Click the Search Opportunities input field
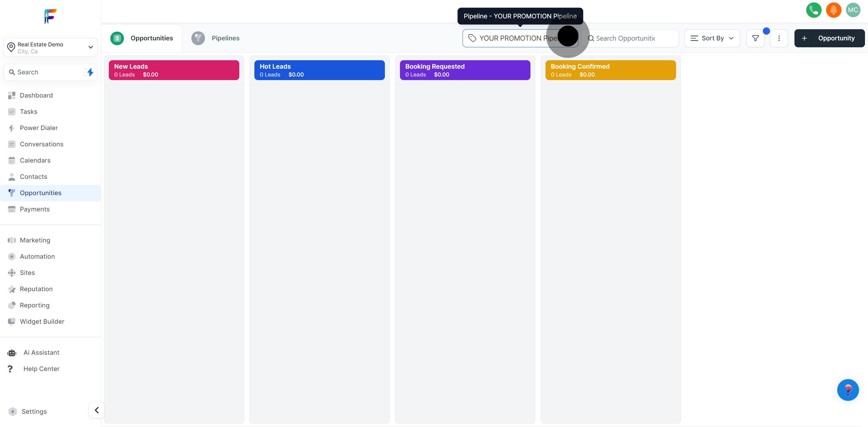Image resolution: width=868 pixels, height=427 pixels. [630, 38]
